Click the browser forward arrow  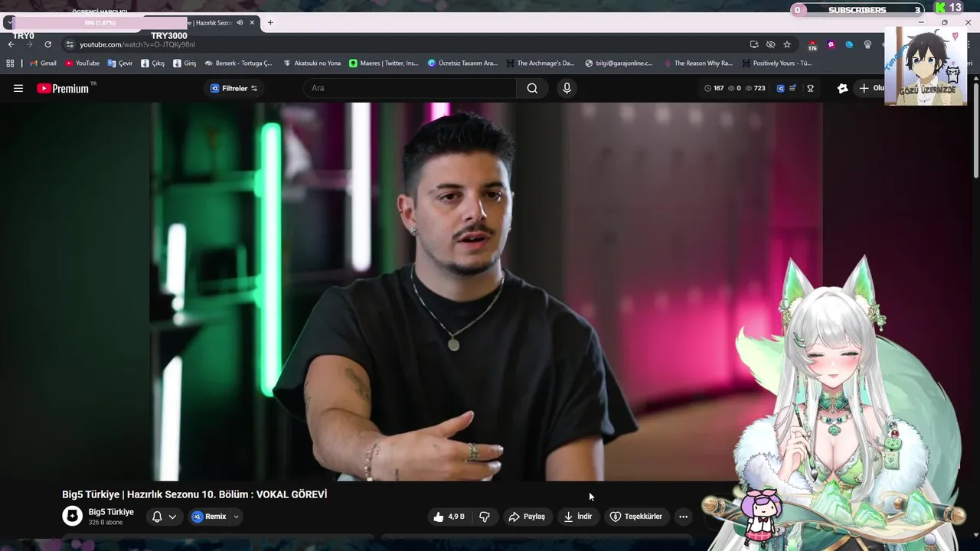tap(29, 44)
